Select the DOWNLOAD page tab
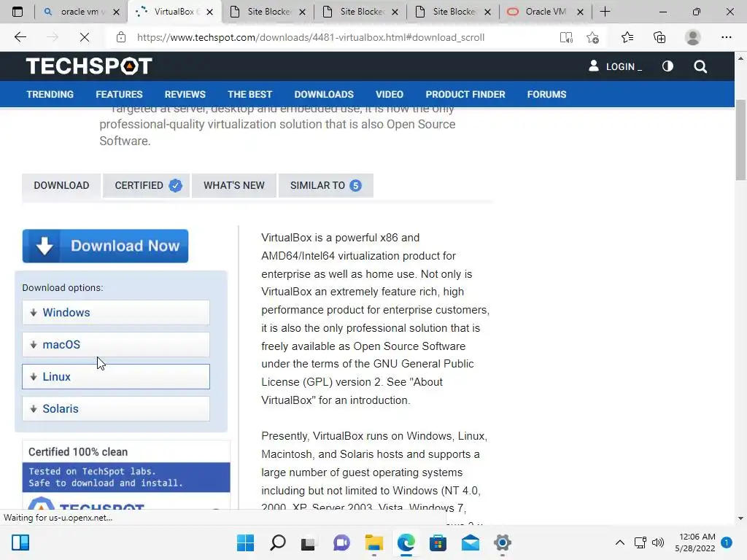Viewport: 747px width, 560px height. click(x=61, y=185)
